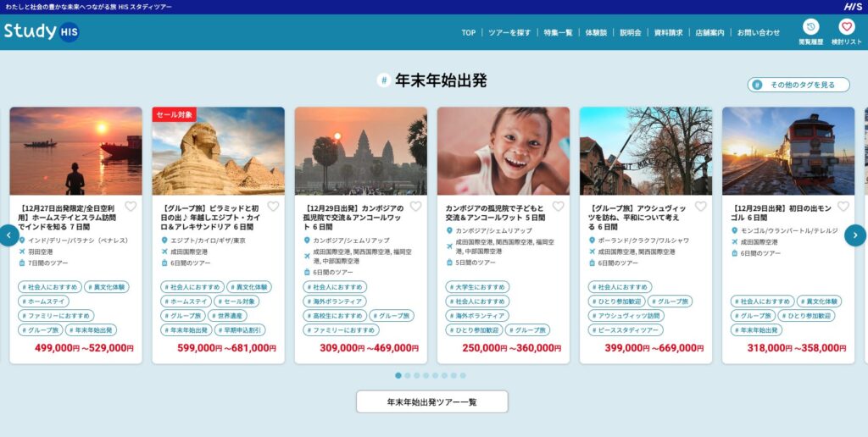
Task: Click the 年末年始出発ツアー一覧 button
Action: coord(431,401)
